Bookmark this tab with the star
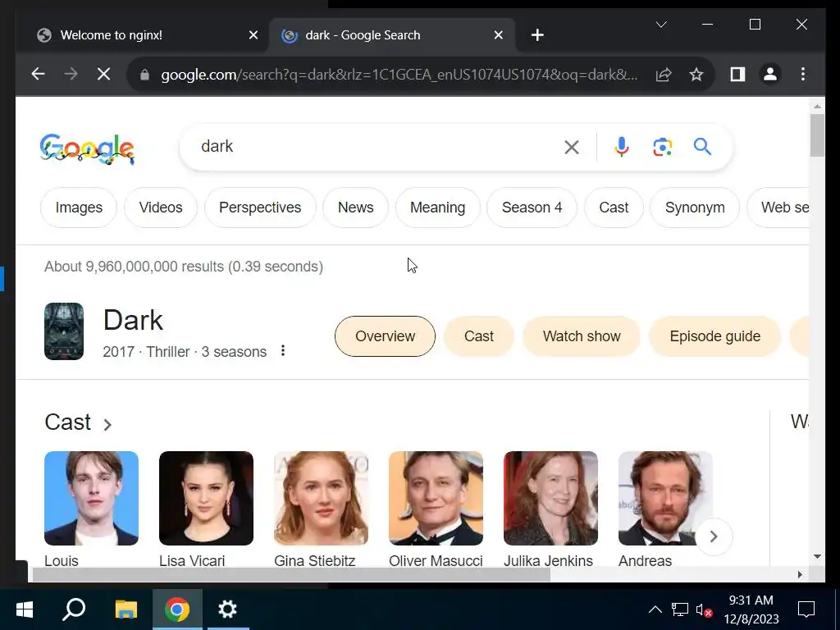Viewport: 840px width, 630px height. pos(696,75)
